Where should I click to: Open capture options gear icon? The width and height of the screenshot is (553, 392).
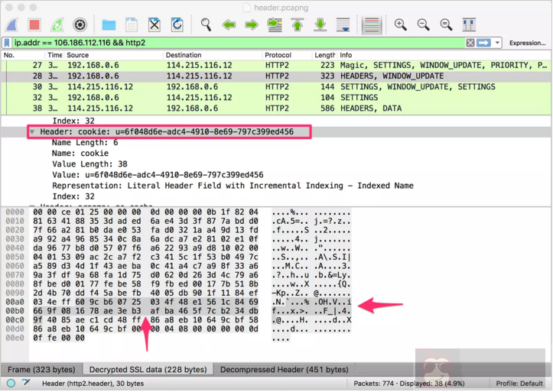click(80, 24)
